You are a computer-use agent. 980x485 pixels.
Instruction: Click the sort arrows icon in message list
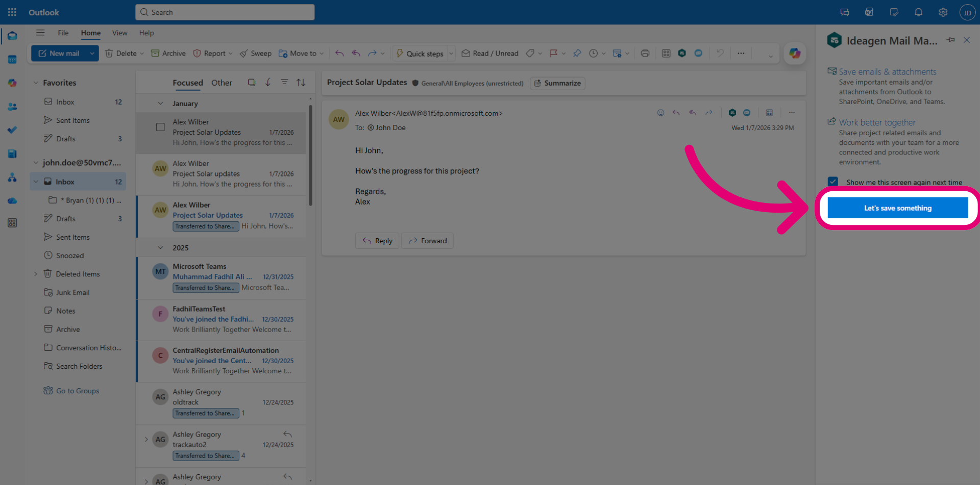(x=301, y=82)
